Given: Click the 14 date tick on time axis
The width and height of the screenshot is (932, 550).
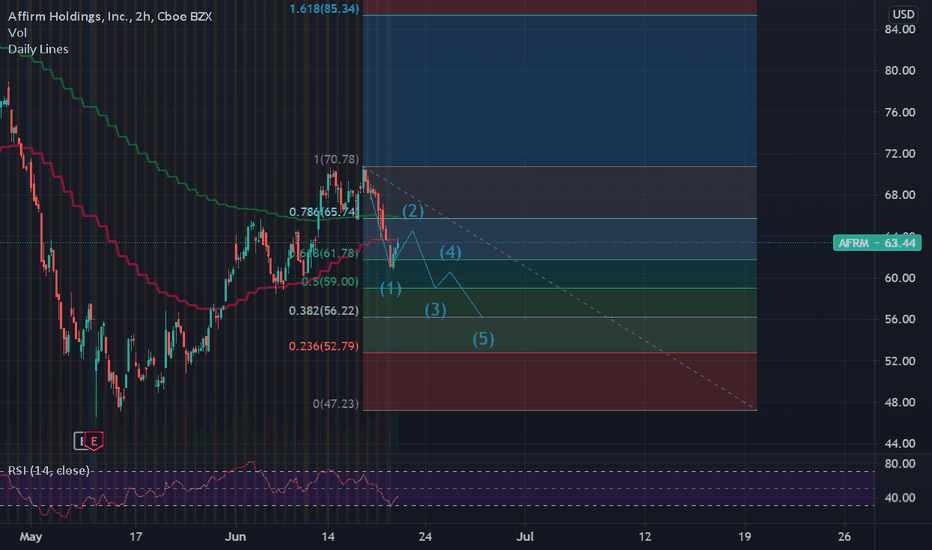Looking at the screenshot, I should [x=328, y=537].
